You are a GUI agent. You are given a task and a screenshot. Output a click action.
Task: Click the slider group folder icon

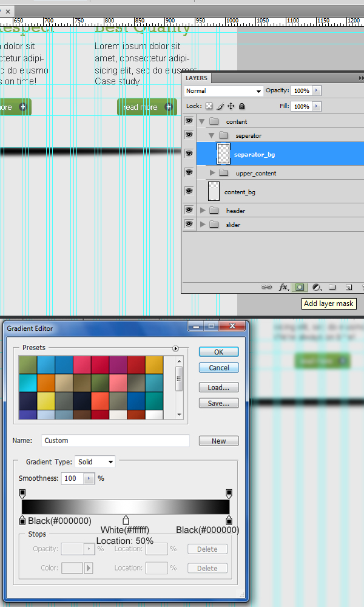pos(214,224)
